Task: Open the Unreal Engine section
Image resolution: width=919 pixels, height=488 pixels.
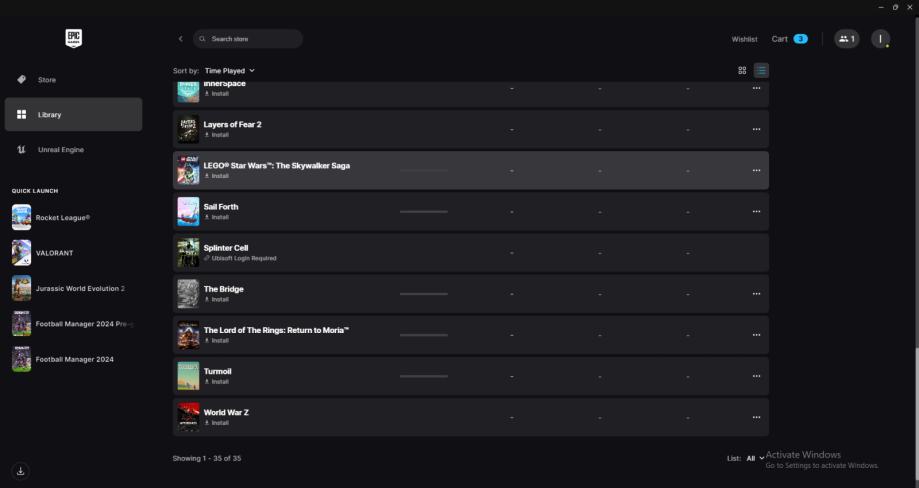Action: point(60,150)
